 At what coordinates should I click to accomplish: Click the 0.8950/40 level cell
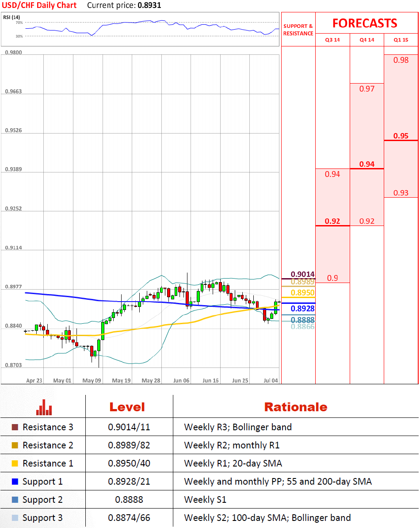129,463
